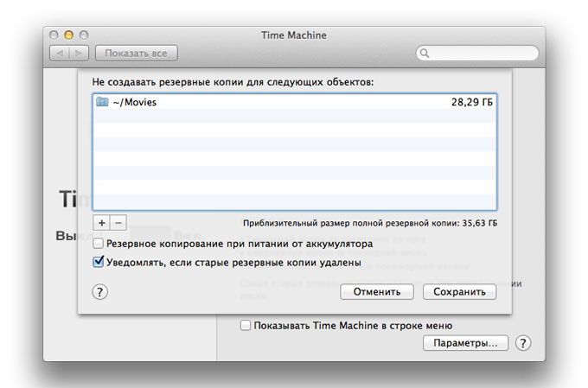Click the plus button to add an excluded item
The height and width of the screenshot is (388, 588).
[x=101, y=223]
